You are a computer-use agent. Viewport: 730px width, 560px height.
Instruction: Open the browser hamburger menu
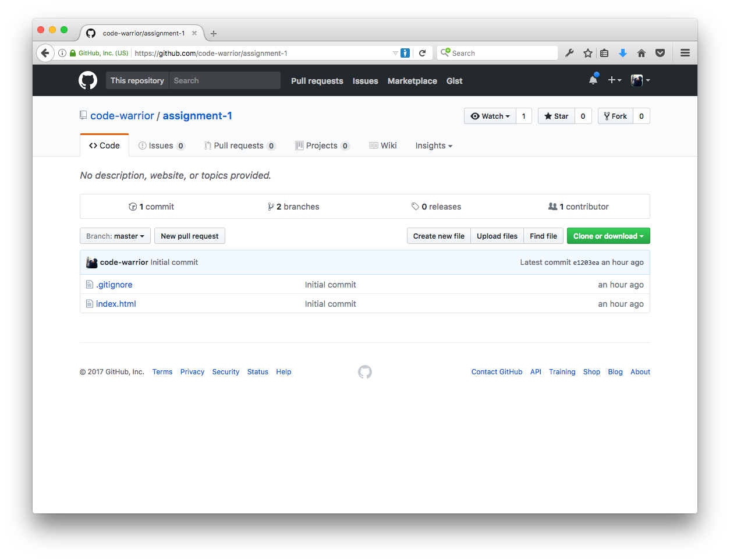point(685,53)
